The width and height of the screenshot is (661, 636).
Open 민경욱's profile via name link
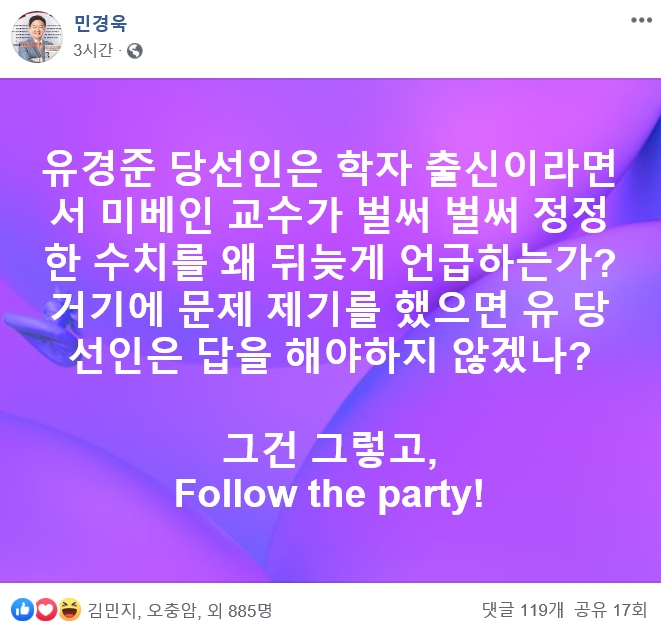point(101,23)
